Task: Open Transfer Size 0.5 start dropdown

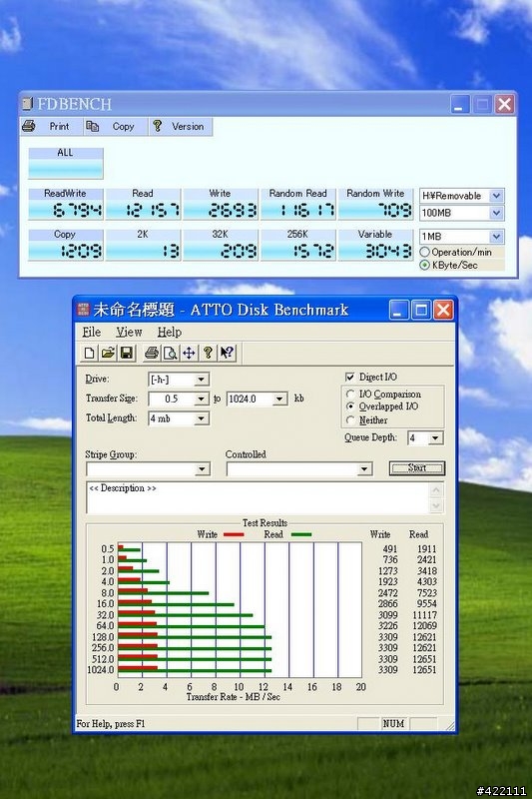Action: [202, 399]
